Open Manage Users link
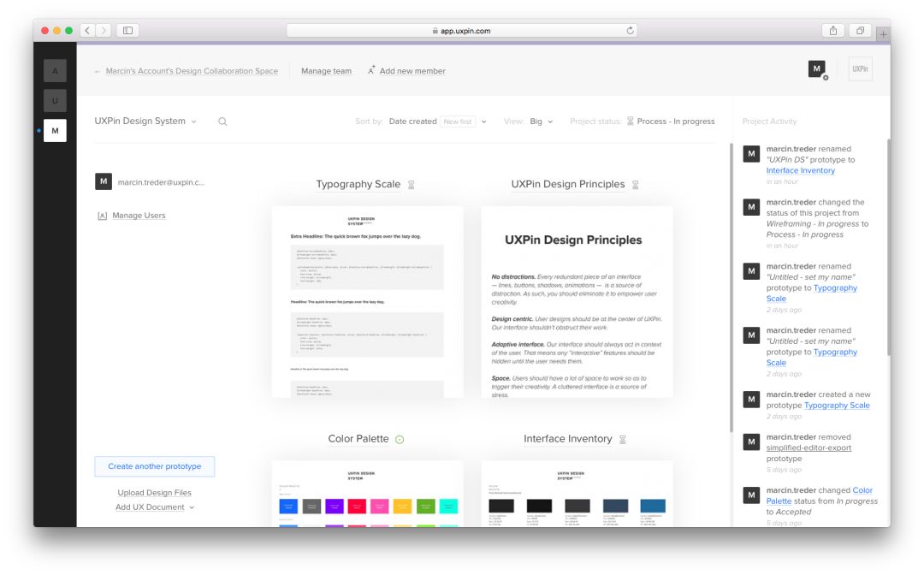 139,216
